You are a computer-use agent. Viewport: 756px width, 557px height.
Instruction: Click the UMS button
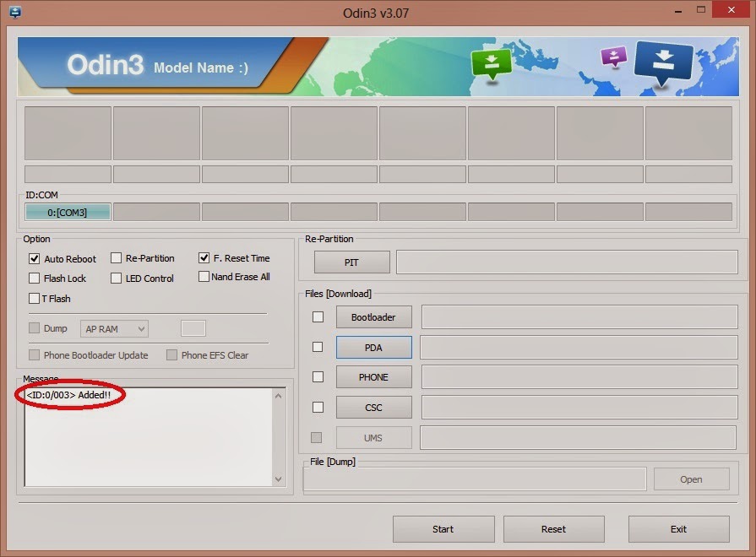pyautogui.click(x=373, y=437)
